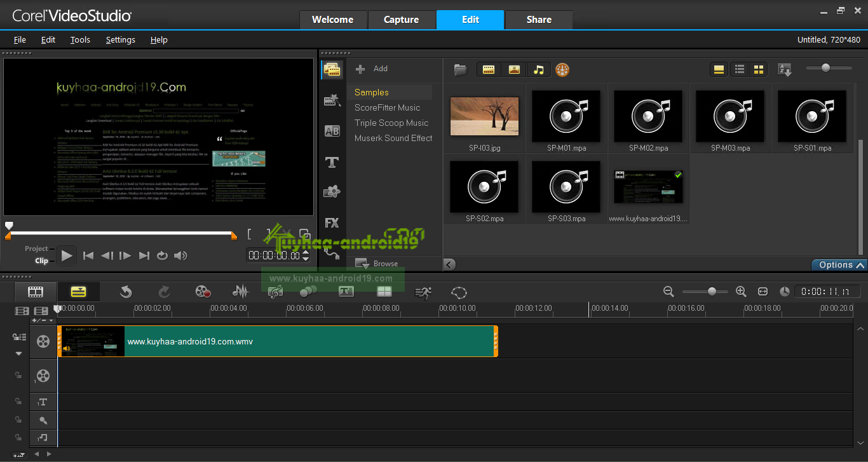Select the ScoreFitter Music folder
The height and width of the screenshot is (462, 868).
point(388,107)
